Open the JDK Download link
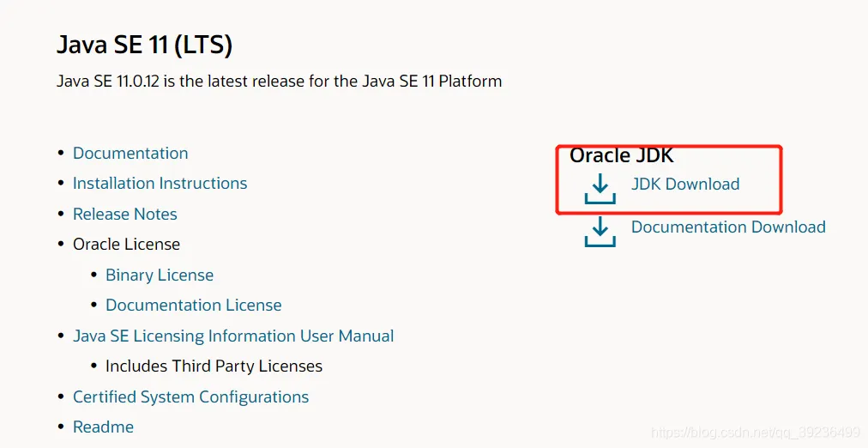The width and height of the screenshot is (868, 448). (685, 184)
